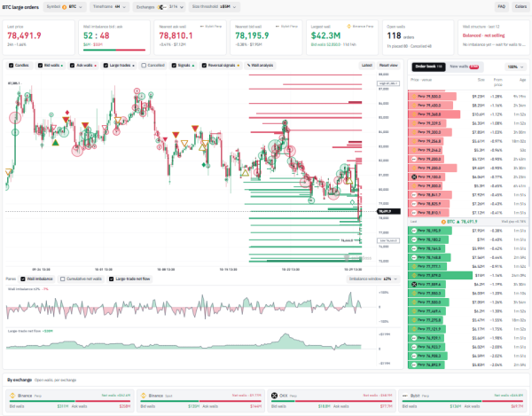532x416 pixels.
Task: Click the Last price 78,491.9 card
Action: pyautogui.click(x=38, y=37)
